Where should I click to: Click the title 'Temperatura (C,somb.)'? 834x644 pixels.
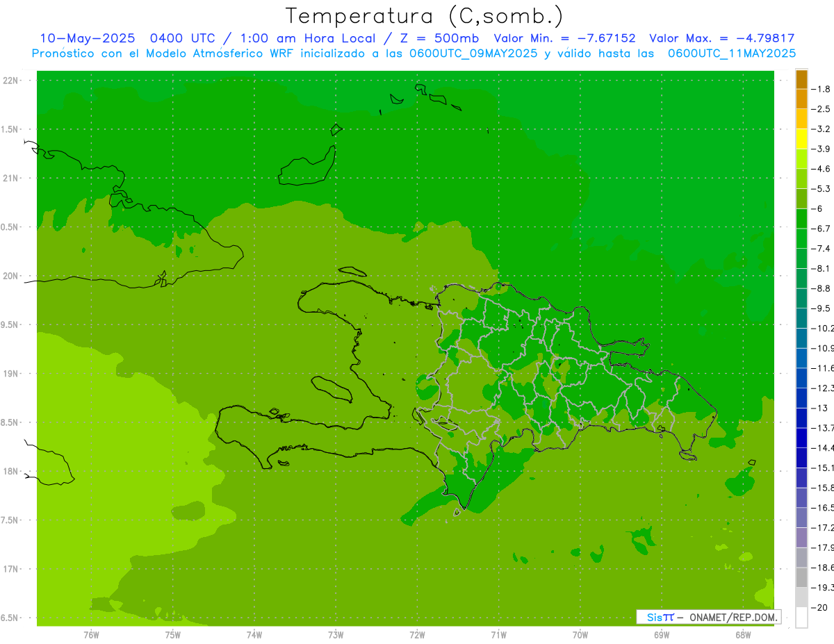pyautogui.click(x=425, y=16)
